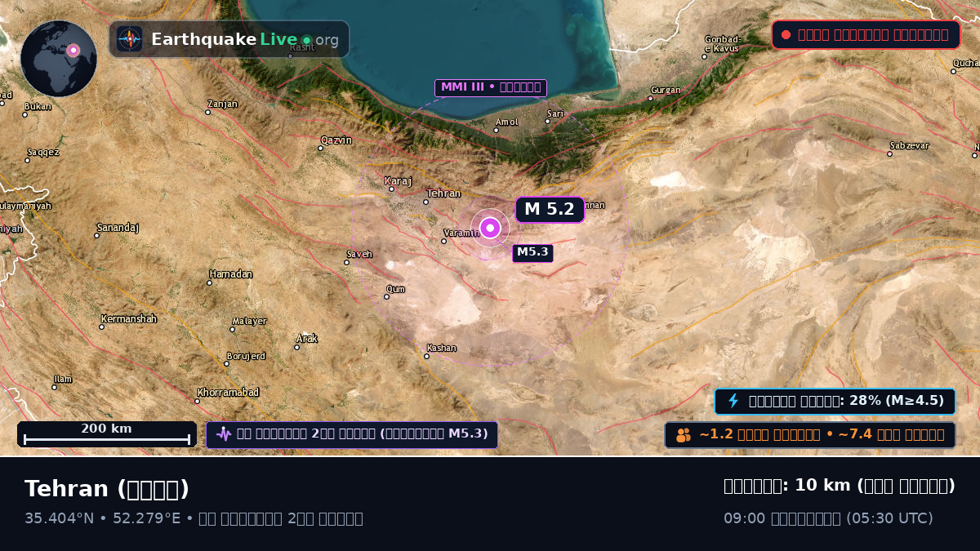Click the Khorramabad city label

coord(228,393)
